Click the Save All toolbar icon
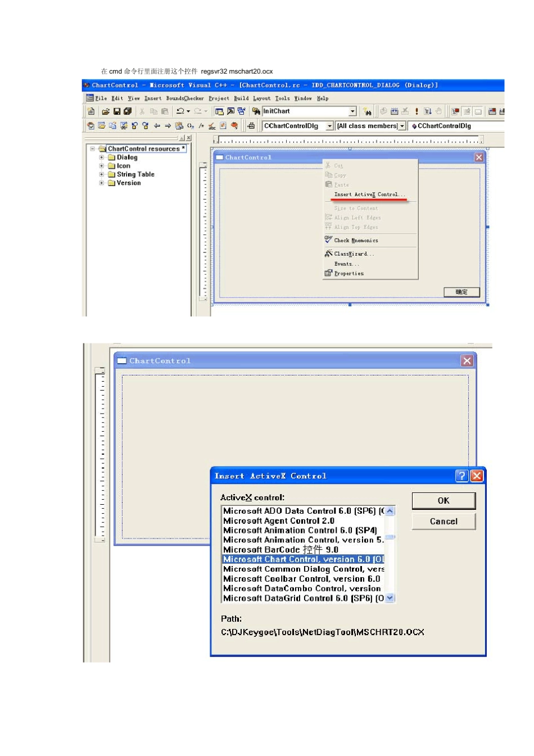 coord(128,111)
